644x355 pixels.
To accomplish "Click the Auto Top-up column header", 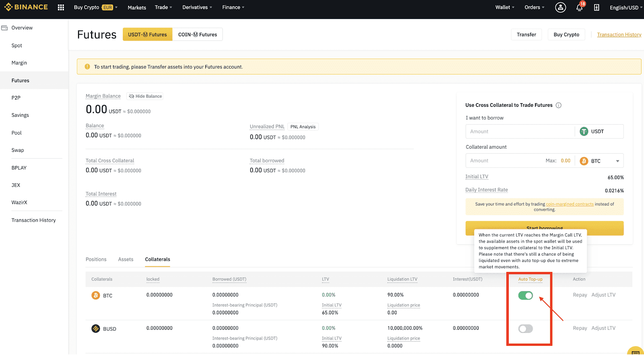I will click(x=530, y=279).
